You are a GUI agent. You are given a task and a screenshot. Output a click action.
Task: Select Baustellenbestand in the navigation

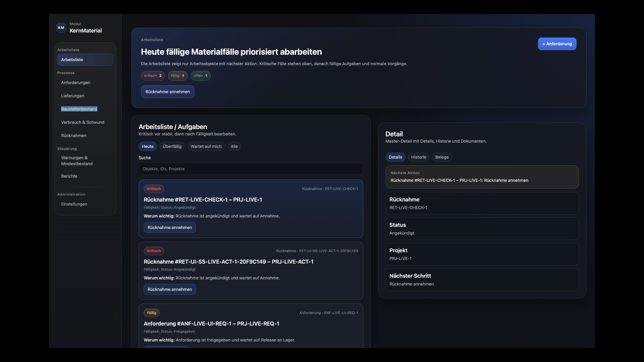pyautogui.click(x=79, y=109)
